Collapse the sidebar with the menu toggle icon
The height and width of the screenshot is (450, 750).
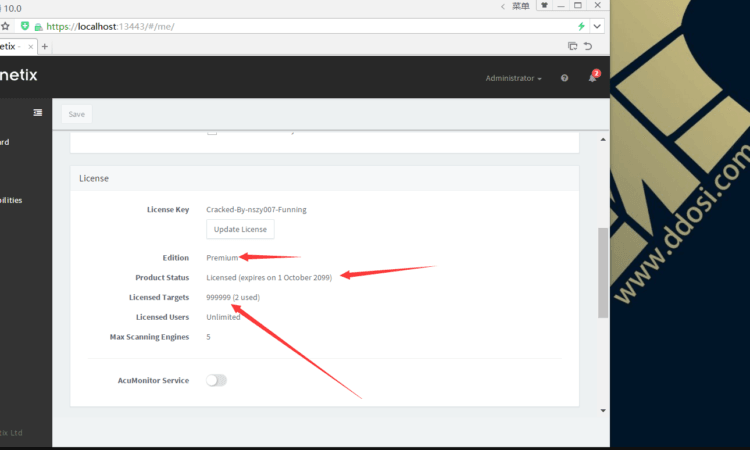(37, 112)
